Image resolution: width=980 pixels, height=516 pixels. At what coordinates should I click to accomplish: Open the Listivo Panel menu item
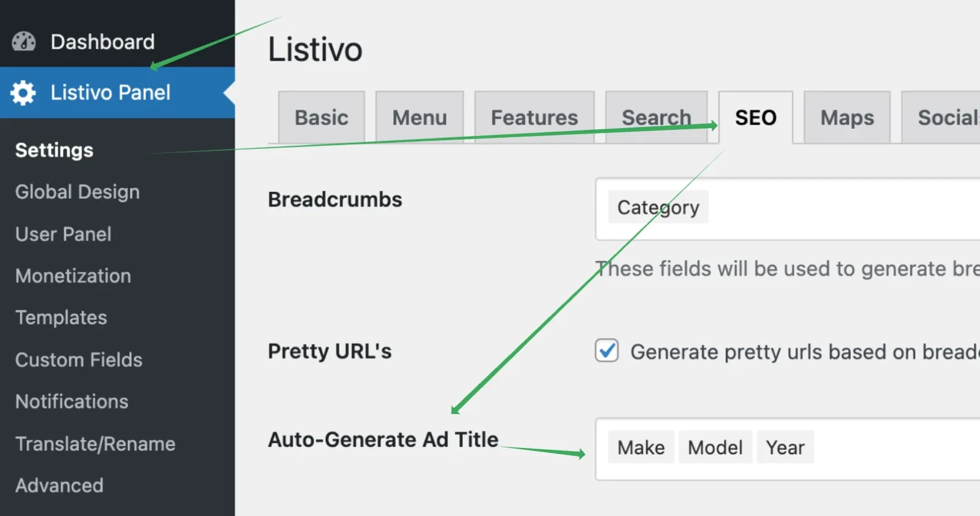point(118,93)
